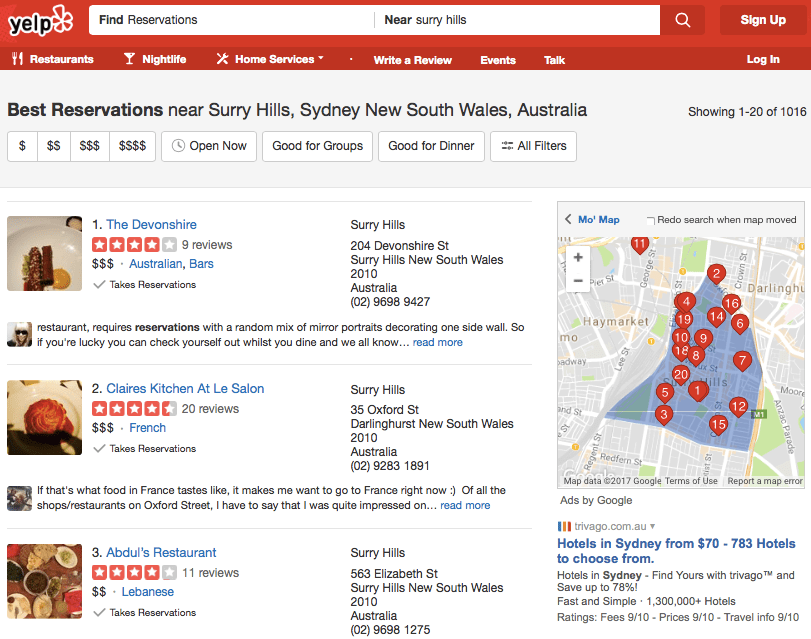Zoom out on the map
This screenshot has width=811, height=639.
578,280
